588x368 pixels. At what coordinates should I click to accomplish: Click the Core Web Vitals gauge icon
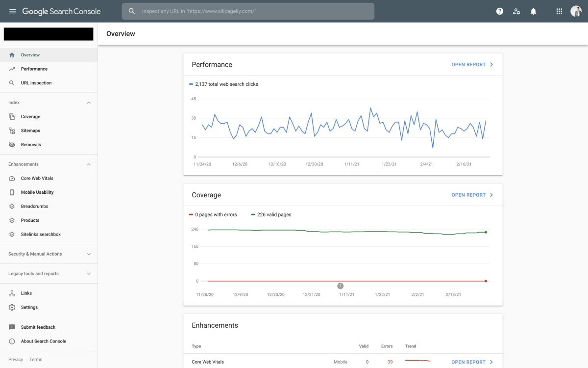coord(12,179)
